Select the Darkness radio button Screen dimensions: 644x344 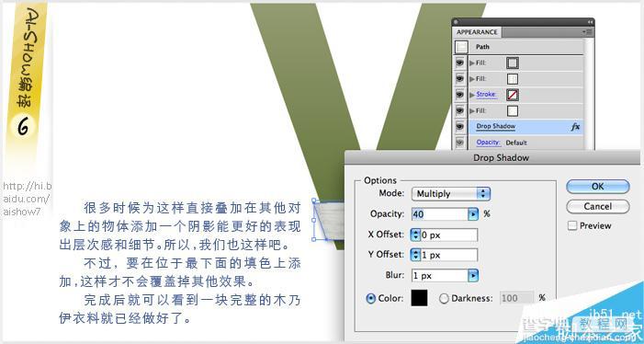[444, 298]
